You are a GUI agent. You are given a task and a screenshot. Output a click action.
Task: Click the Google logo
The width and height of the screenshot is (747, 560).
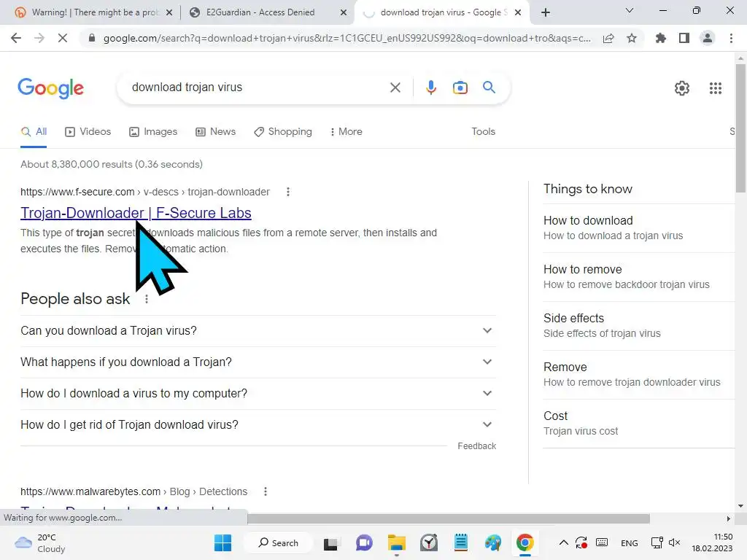click(50, 88)
